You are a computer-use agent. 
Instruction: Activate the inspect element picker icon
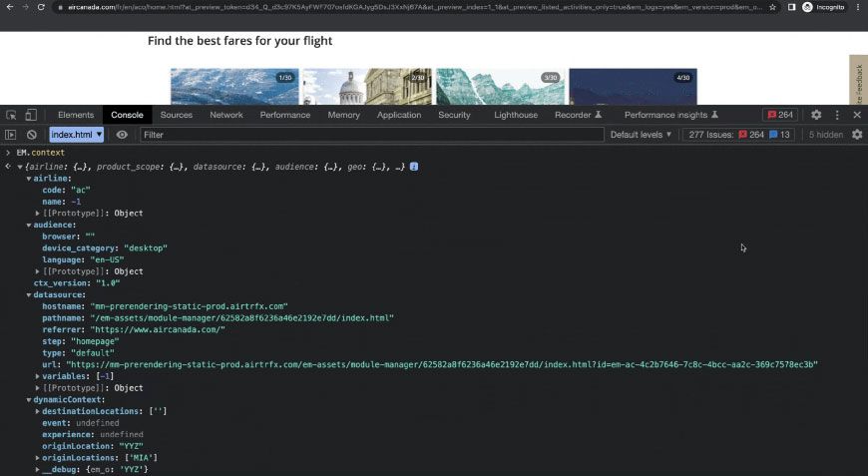11,115
